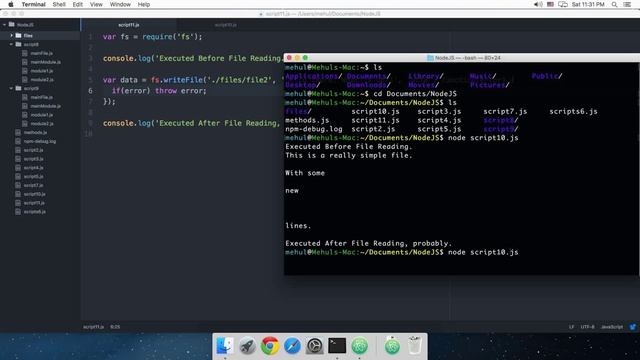The height and width of the screenshot is (360, 640).
Task: Click the UTF-8 encoding selector
Action: click(x=588, y=327)
